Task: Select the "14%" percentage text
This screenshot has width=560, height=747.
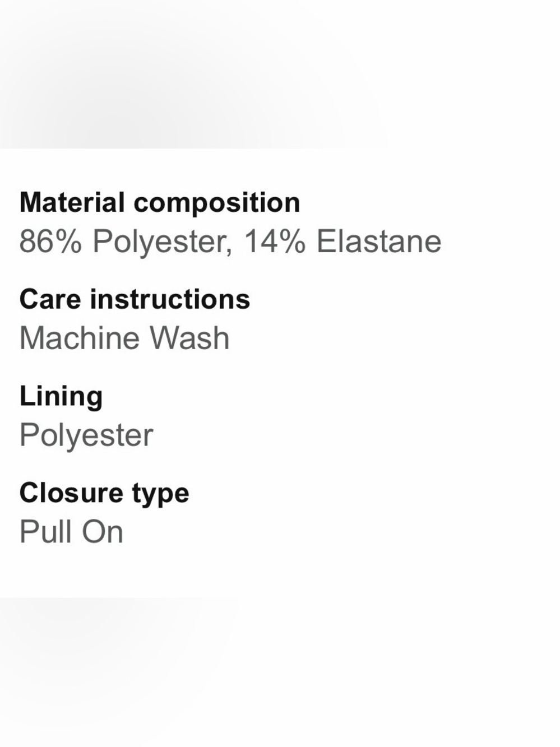Action: pos(275,242)
